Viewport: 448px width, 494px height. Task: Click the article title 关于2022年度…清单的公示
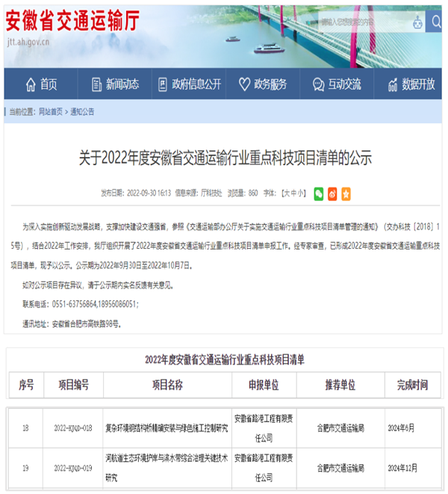(225, 158)
